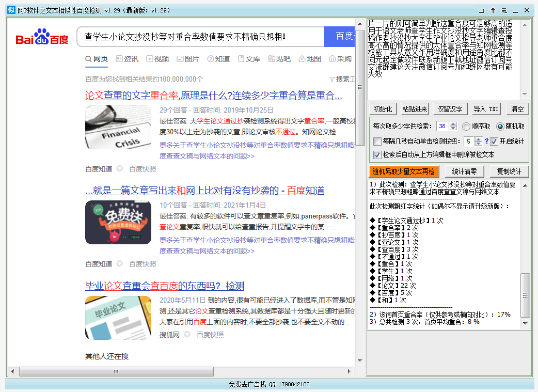Click the blue 百度 search button

(x=340, y=36)
